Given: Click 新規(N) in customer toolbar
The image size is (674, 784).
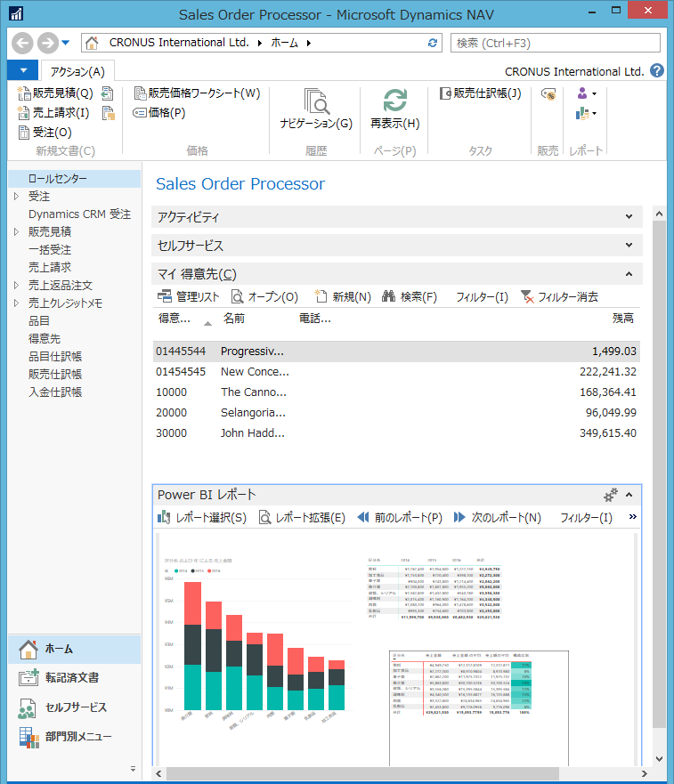Looking at the screenshot, I should (343, 297).
